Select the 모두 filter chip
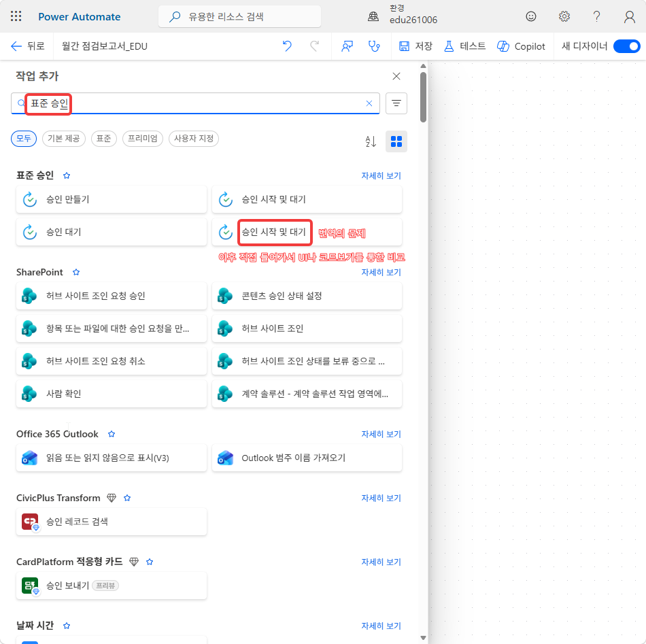 [x=24, y=139]
